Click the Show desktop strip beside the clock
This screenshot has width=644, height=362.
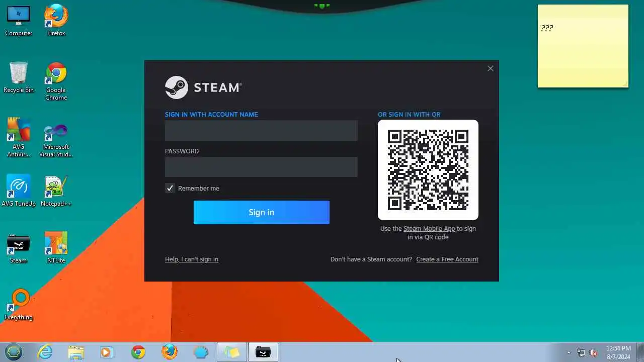(640, 352)
